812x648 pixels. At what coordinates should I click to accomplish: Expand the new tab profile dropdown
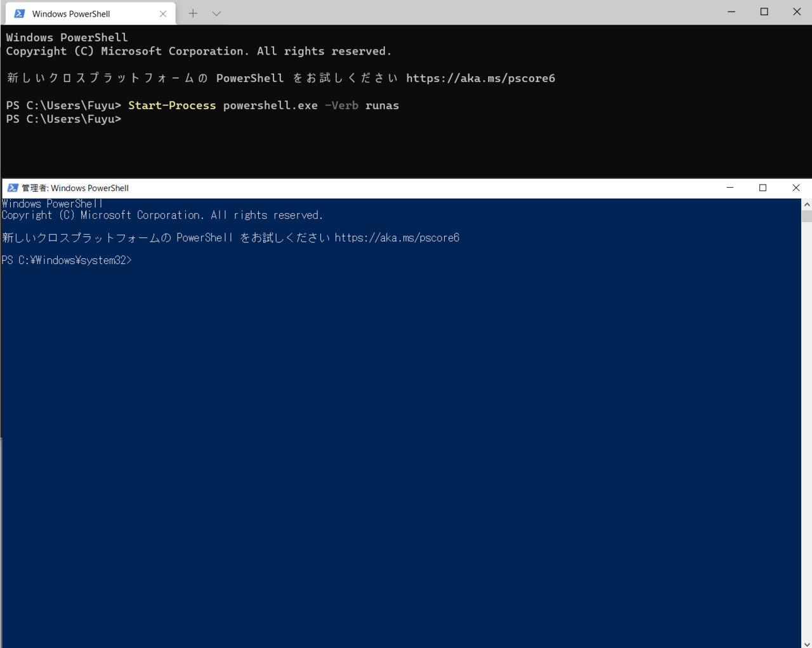click(x=216, y=13)
